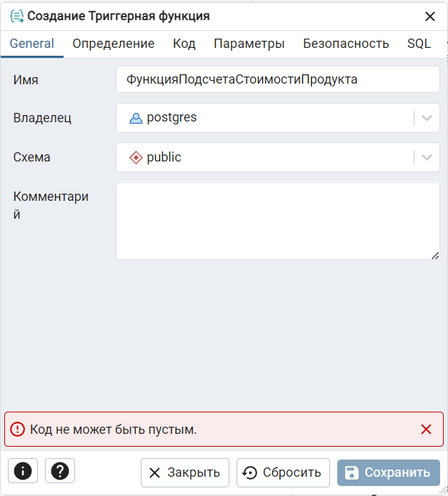The height and width of the screenshot is (496, 448).
Task: Switch to the Определение tab
Action: pyautogui.click(x=114, y=44)
